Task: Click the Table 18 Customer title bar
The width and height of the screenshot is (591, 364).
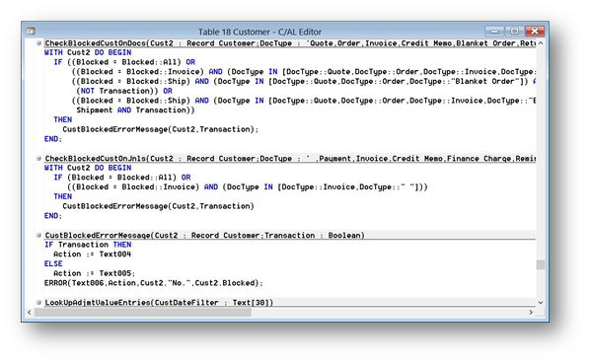Action: click(x=259, y=32)
